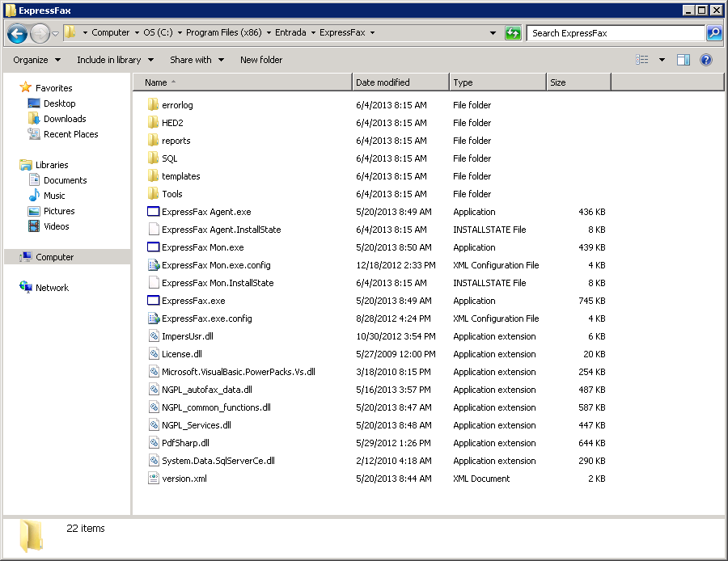Click the Forward navigation arrow
Viewport: 728px width, 561px height.
tap(40, 33)
